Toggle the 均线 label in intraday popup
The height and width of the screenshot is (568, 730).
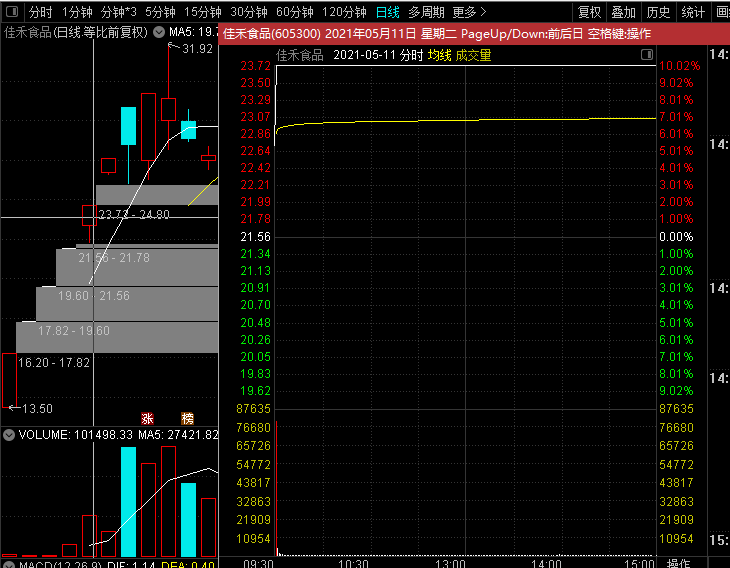coord(439,55)
